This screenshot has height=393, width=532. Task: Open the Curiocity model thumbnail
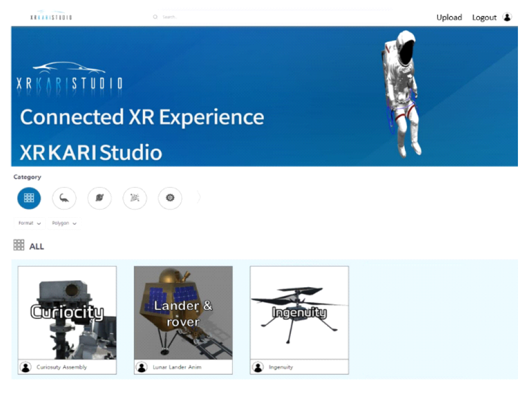point(67,313)
